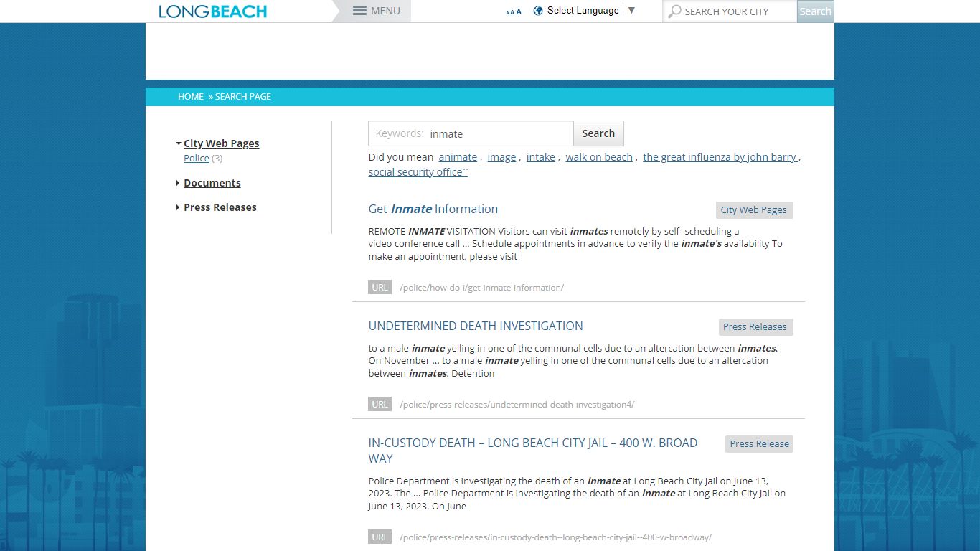Click the URL badge under Get Inmate Information

pyautogui.click(x=380, y=287)
